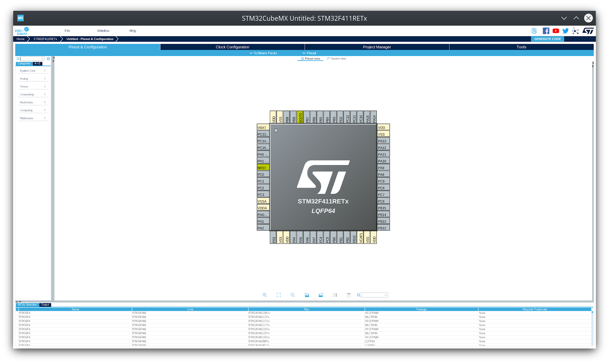Zoom out of the chip pinout
The width and height of the screenshot is (609, 364).
293,295
